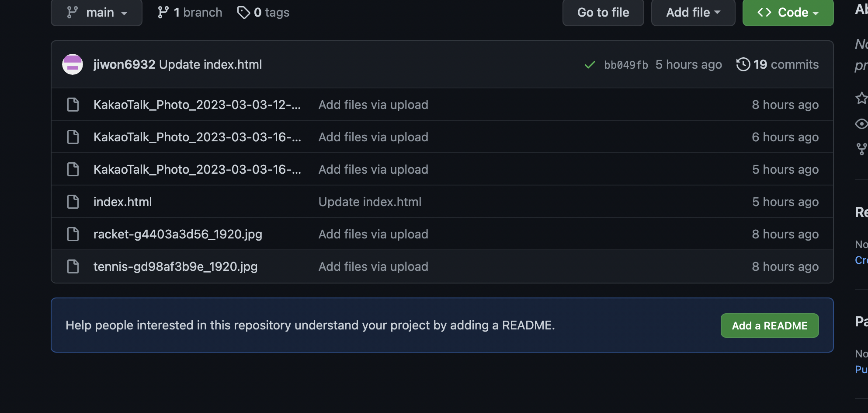Fork the repository with the fork icon

[862, 149]
